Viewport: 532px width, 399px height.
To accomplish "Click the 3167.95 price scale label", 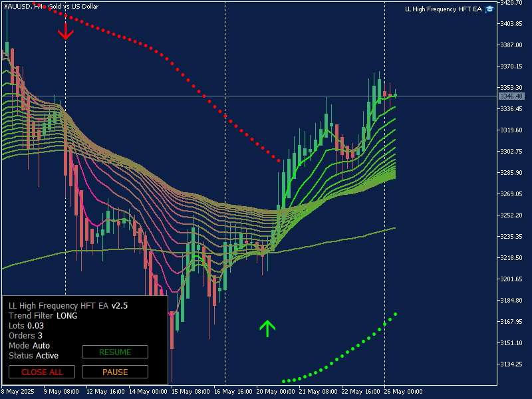I will click(x=511, y=321).
